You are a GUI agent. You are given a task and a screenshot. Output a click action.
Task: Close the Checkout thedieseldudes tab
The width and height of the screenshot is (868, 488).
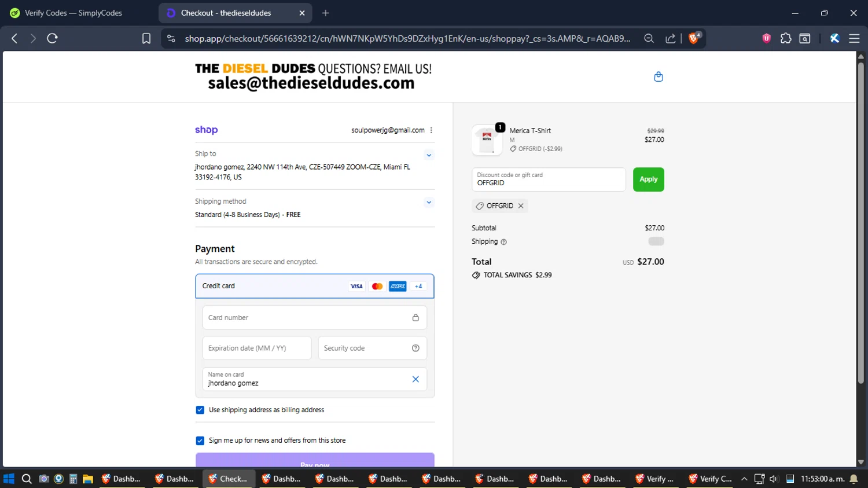(x=302, y=13)
